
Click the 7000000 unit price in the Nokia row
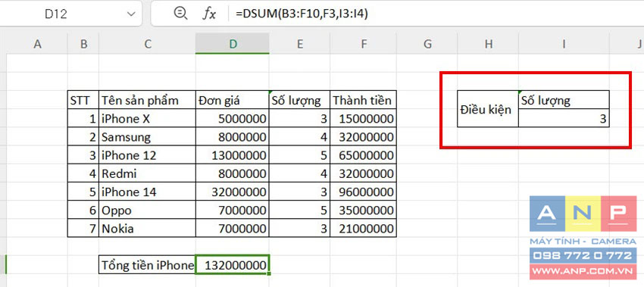[233, 228]
